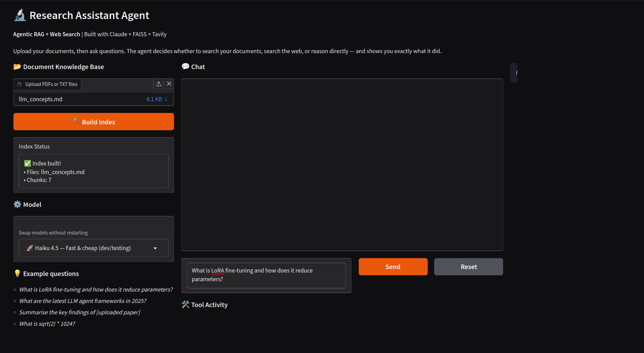Click the microscope logo beside Research Assistant Agent
The width and height of the screenshot is (644, 353).
click(20, 15)
